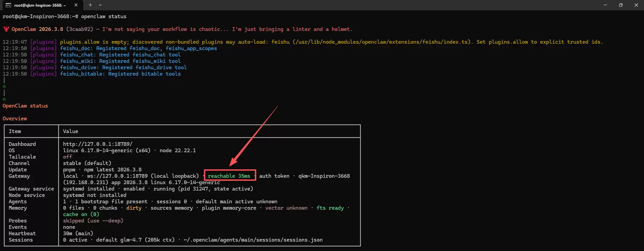Click the lobster OpenClaw logo icon
The height and width of the screenshot is (251, 644).
pyautogui.click(x=6, y=29)
